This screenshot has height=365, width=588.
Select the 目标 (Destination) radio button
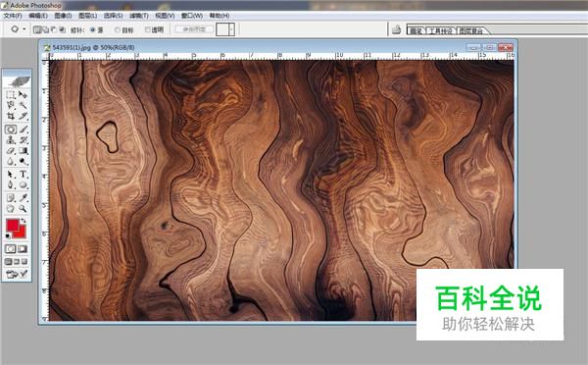tap(117, 29)
